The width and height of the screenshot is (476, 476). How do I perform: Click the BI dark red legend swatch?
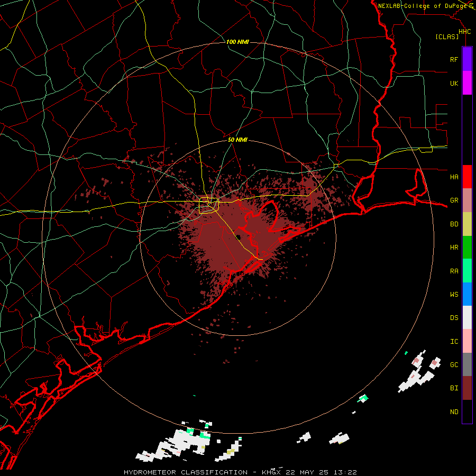[467, 388]
